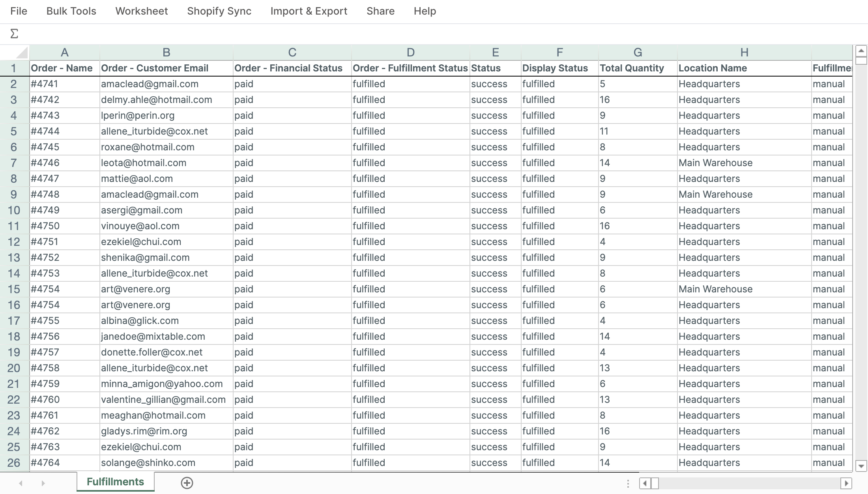Select row 26 header
Viewport: 868px width, 494px height.
point(14,463)
